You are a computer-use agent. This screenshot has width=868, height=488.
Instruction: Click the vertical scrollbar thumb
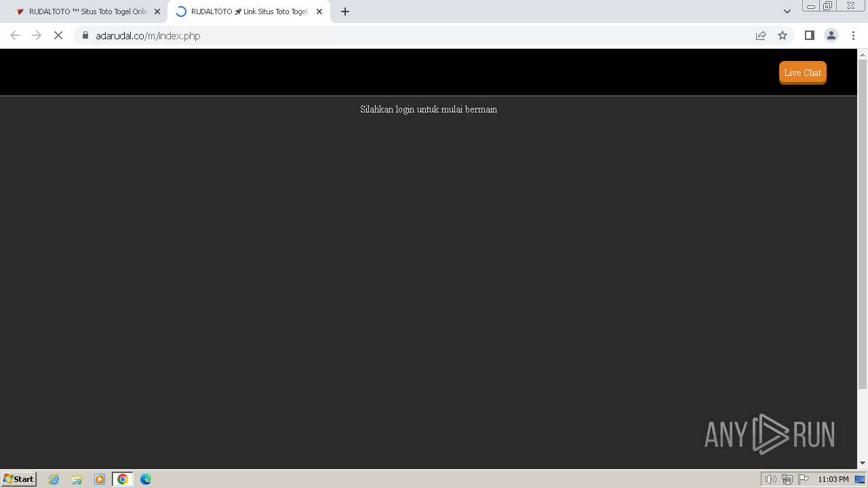(863, 224)
